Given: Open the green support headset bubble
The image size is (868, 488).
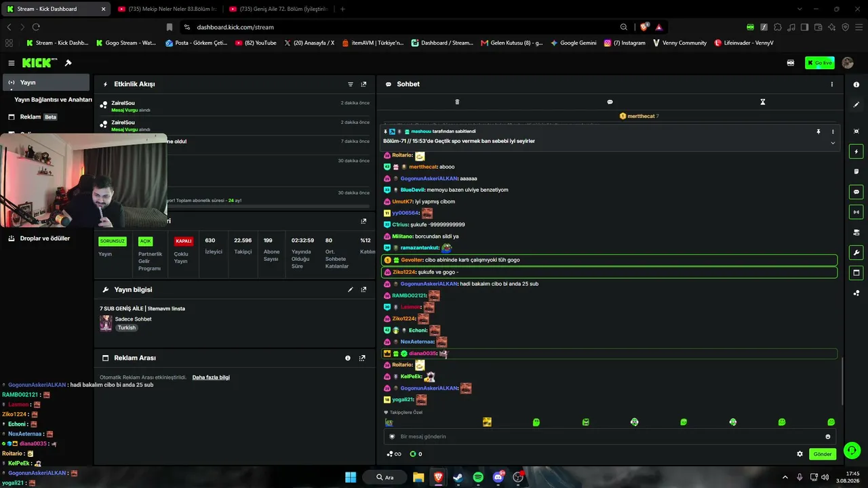Looking at the screenshot, I should tap(852, 449).
